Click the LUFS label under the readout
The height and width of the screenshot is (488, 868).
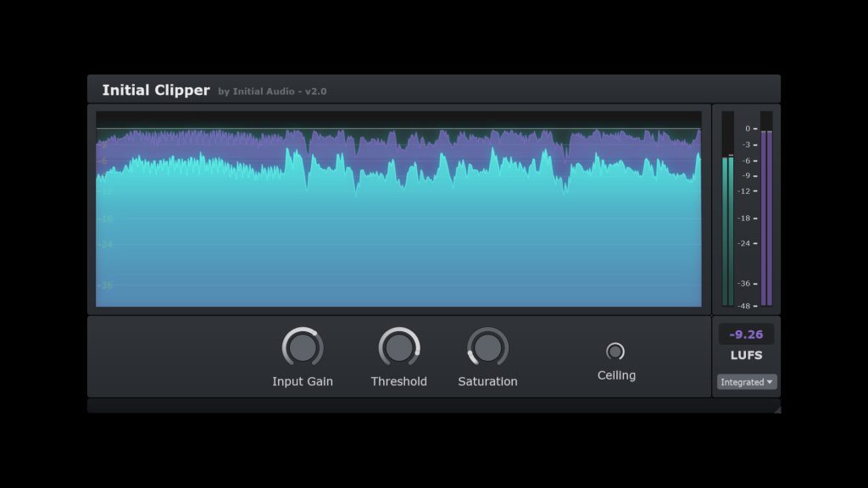point(746,356)
